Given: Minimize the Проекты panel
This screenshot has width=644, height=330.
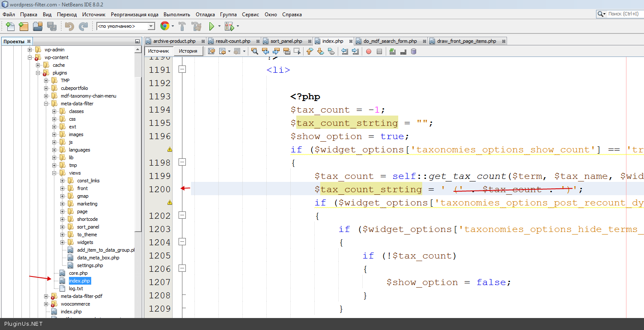Looking at the screenshot, I should 137,42.
